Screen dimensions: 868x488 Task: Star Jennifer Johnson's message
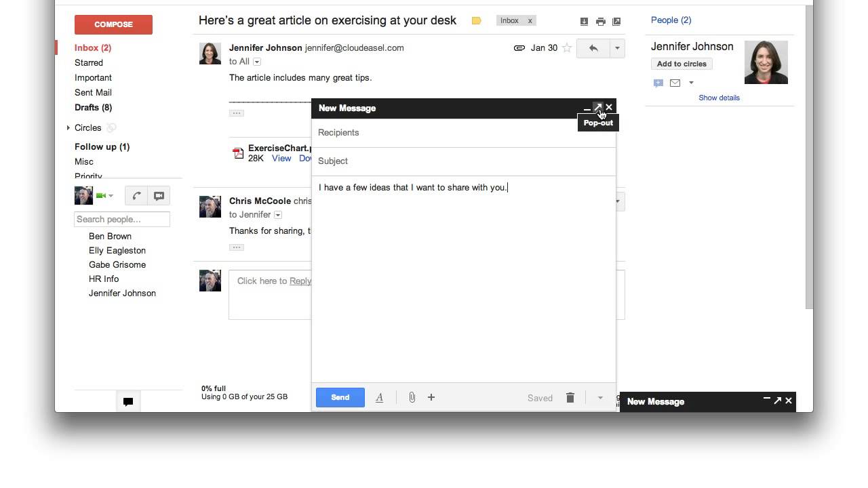[567, 48]
